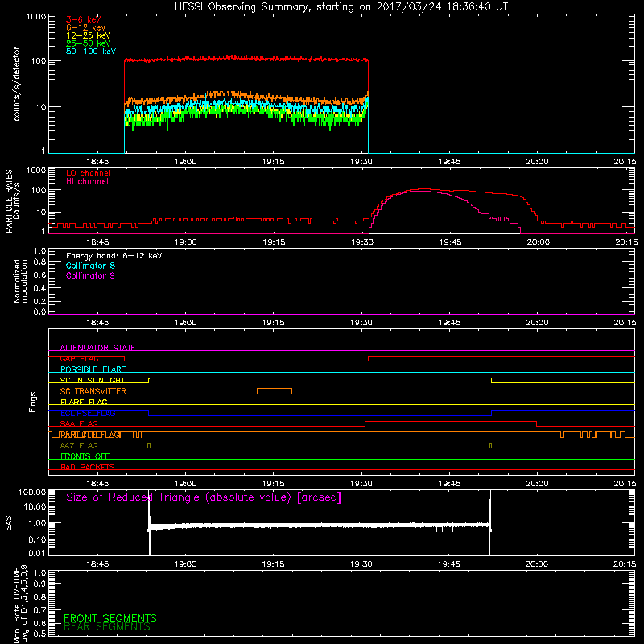Click the 20:00 tick label under flags plot
The width and height of the screenshot is (644, 644).
[537, 484]
